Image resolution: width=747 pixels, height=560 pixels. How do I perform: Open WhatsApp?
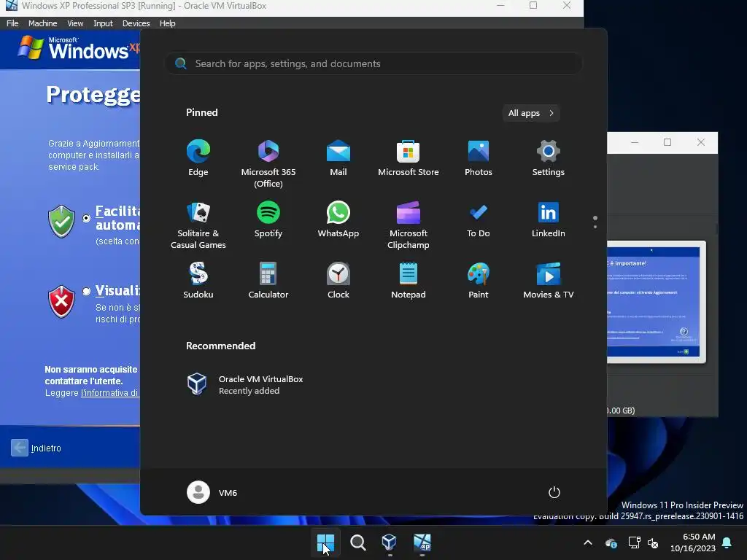click(338, 219)
